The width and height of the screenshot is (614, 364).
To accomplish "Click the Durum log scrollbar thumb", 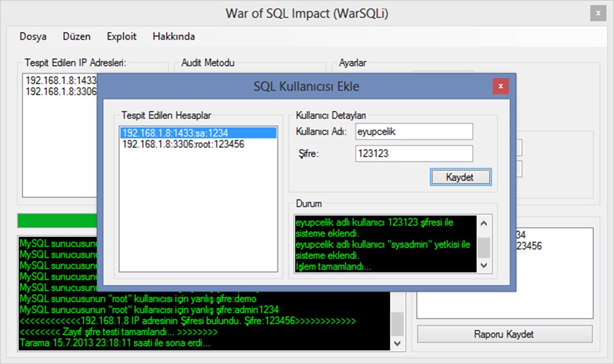I will pos(484,248).
